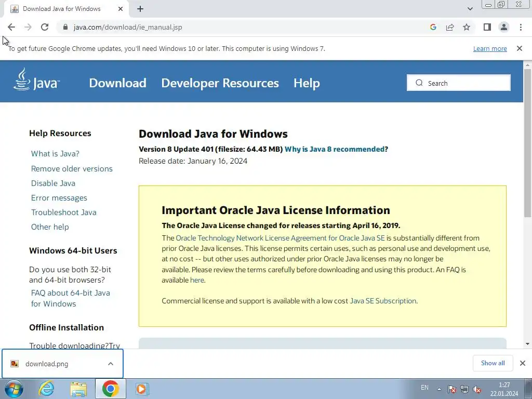
Task: Click the Google icon in address bar
Action: (x=433, y=27)
